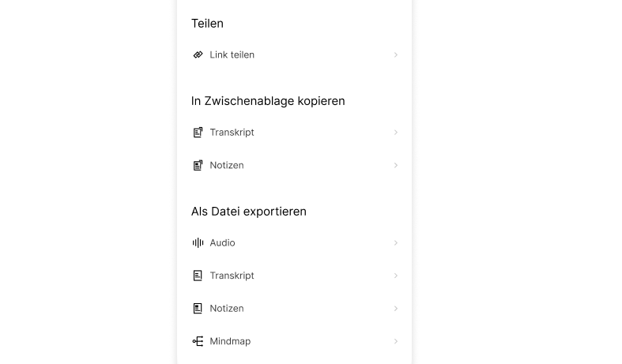This screenshot has width=622, height=364.
Task: Choose Notizen label under In Zwischenablage kopieren
Action: (227, 166)
